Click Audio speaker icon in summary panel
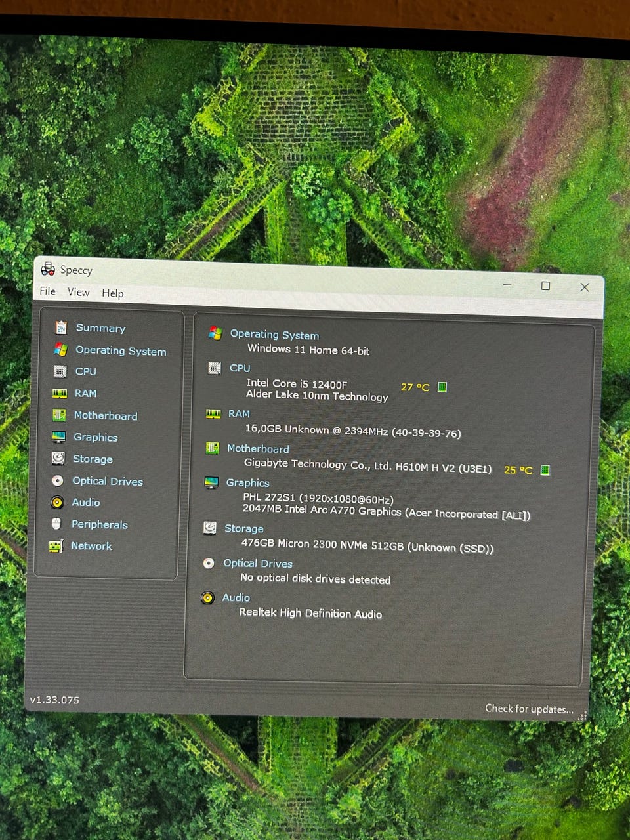 (207, 598)
